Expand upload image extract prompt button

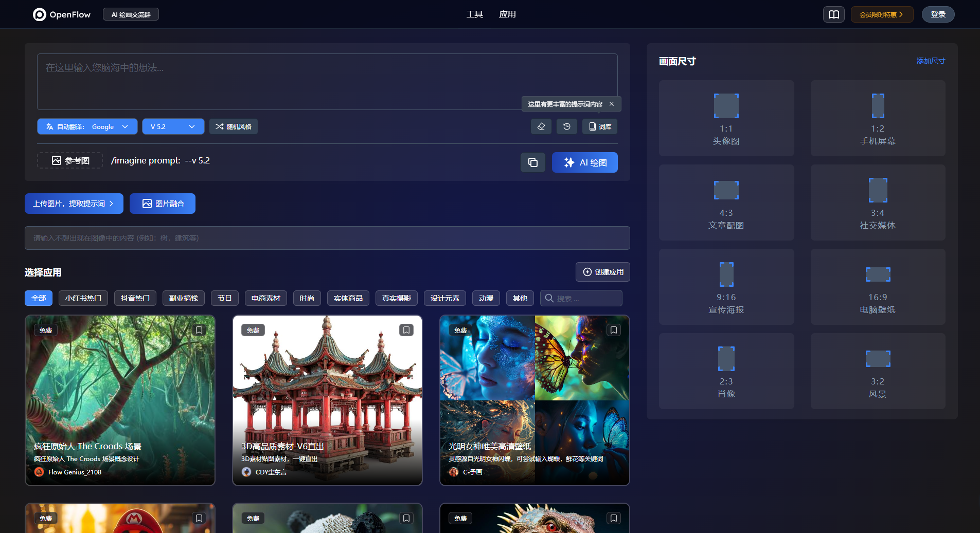(x=74, y=204)
